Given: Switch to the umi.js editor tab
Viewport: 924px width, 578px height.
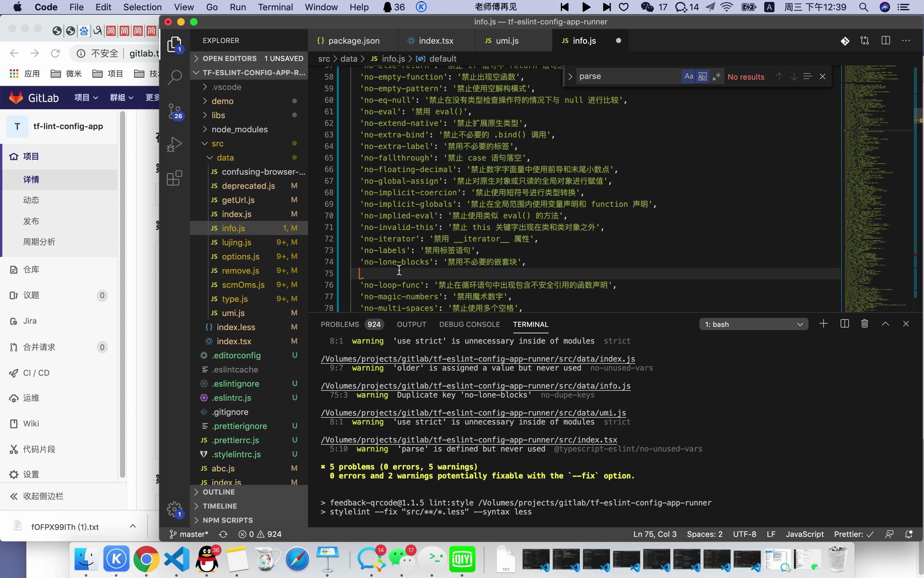Looking at the screenshot, I should pyautogui.click(x=514, y=40).
